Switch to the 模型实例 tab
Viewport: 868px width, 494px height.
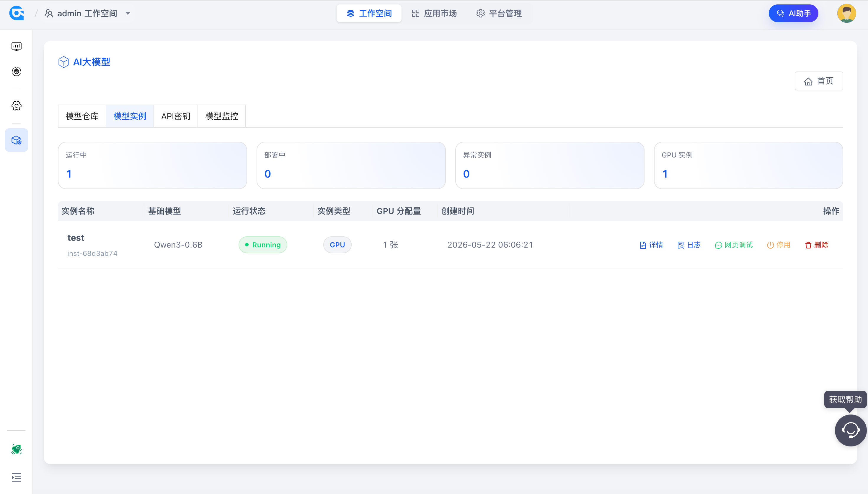click(130, 116)
